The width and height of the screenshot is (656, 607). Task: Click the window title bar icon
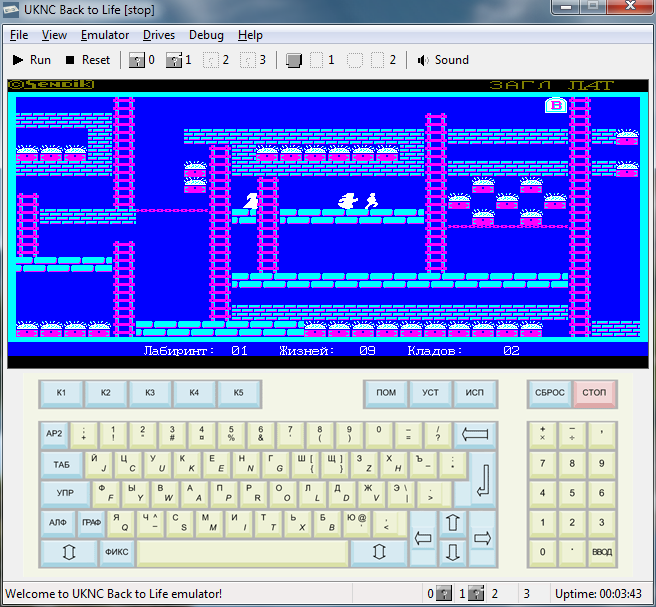click(11, 9)
